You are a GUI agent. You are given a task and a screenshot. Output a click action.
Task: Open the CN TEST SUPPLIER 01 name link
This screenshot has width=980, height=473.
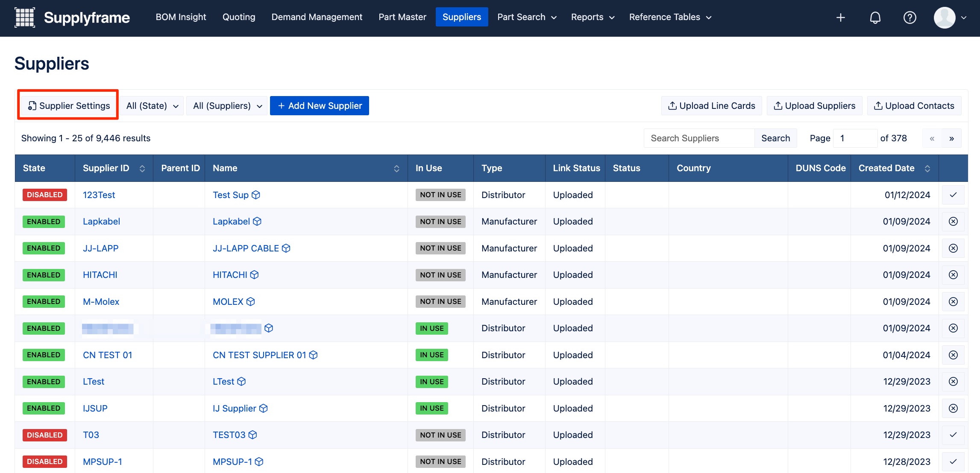click(259, 355)
